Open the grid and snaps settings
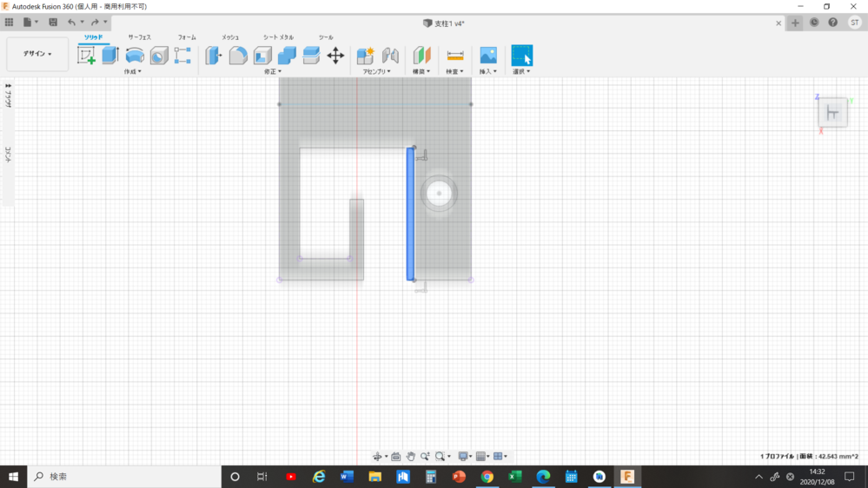Screen dimensions: 868x488 [x=482, y=456]
